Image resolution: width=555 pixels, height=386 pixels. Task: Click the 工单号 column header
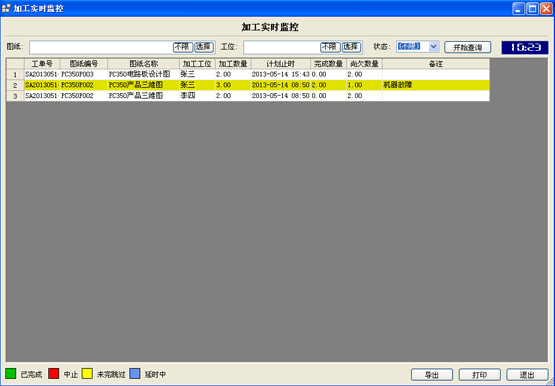pyautogui.click(x=42, y=64)
